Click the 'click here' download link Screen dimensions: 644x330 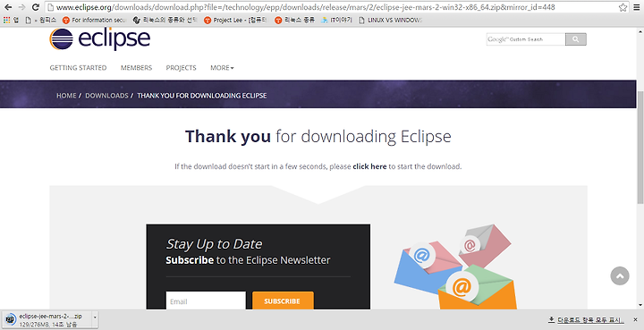pyautogui.click(x=369, y=166)
